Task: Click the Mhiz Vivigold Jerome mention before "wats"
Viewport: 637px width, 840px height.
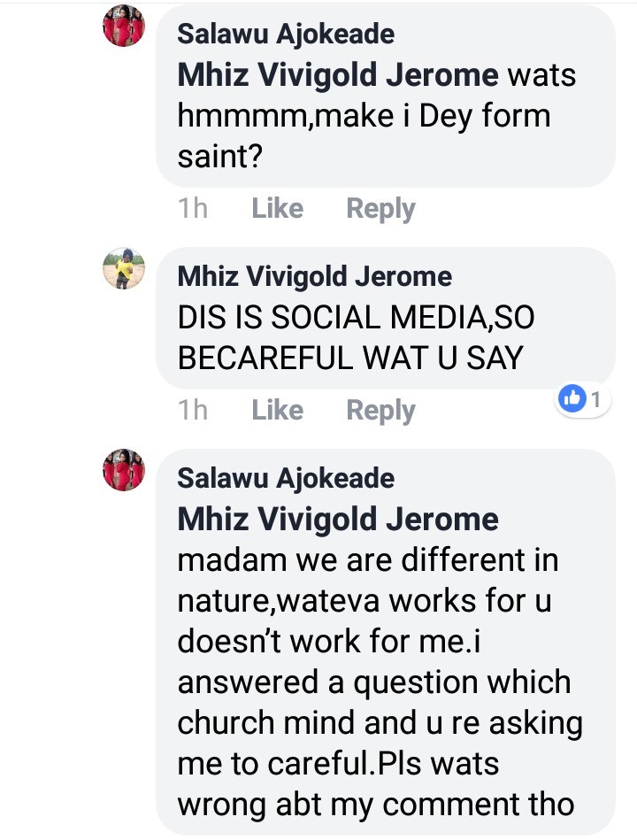Action: click(338, 75)
